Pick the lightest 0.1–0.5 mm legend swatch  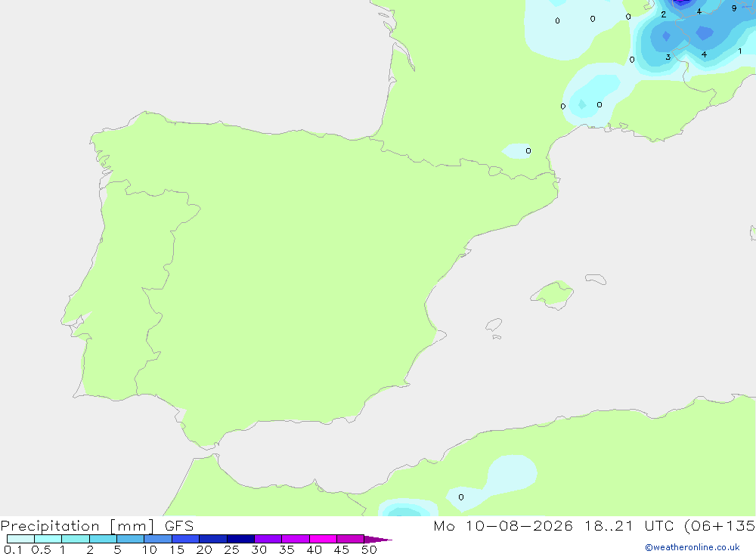point(20,539)
